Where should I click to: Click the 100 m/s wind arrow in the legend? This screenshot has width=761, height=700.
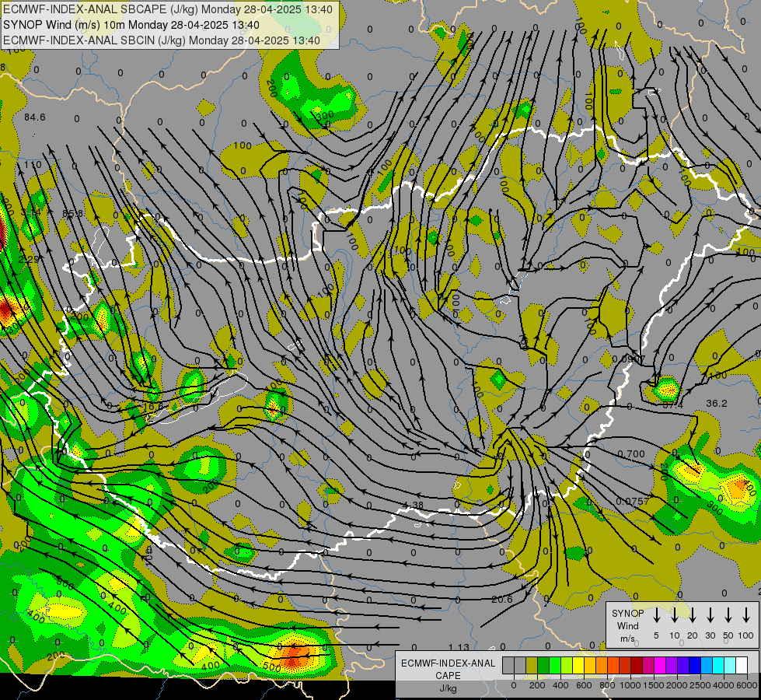point(746,615)
